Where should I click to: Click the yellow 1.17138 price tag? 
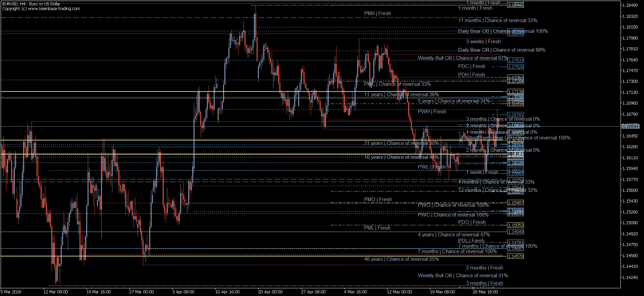pos(516,92)
